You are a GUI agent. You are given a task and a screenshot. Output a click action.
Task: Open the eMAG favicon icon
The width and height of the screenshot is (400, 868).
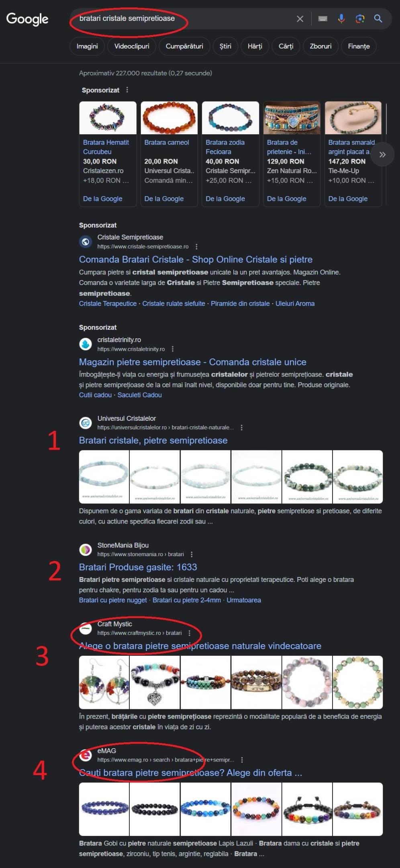86,755
